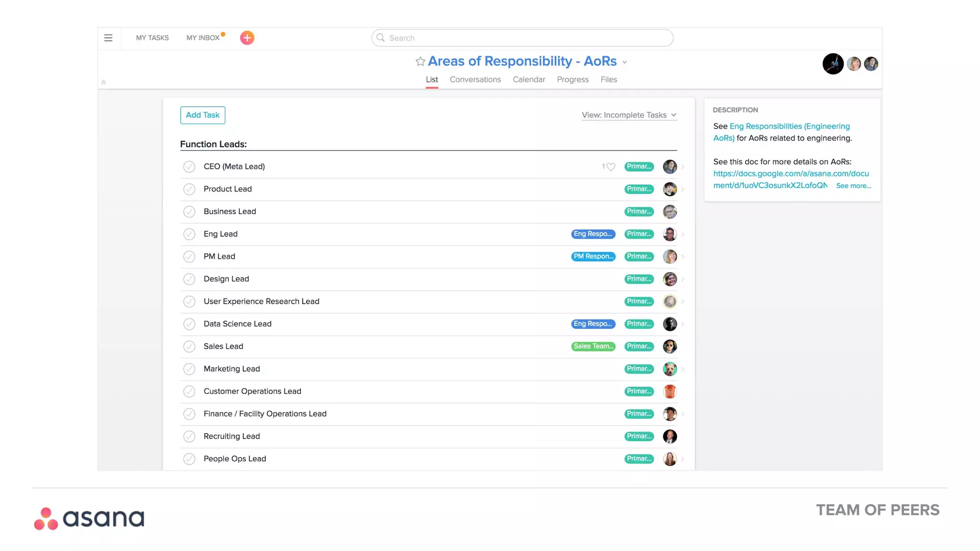Screen dimensions: 980x551
Task: Expand Eng Lead row details chevron
Action: 683,234
